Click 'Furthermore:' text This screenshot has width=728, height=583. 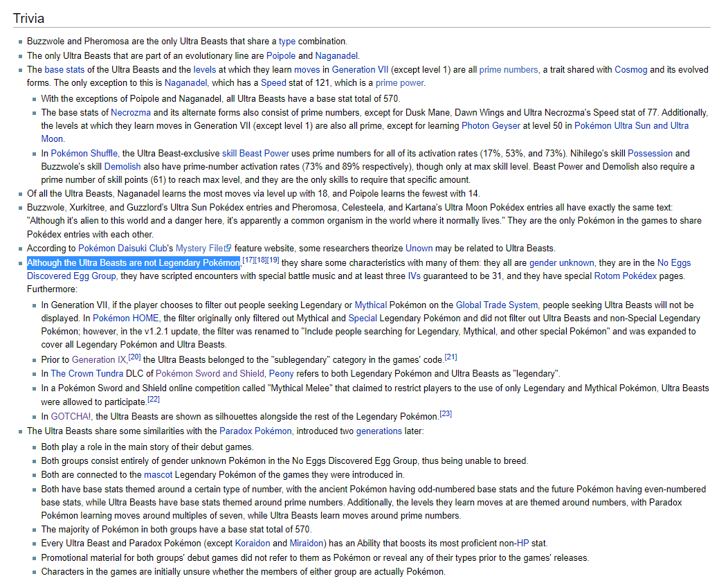[x=52, y=289]
